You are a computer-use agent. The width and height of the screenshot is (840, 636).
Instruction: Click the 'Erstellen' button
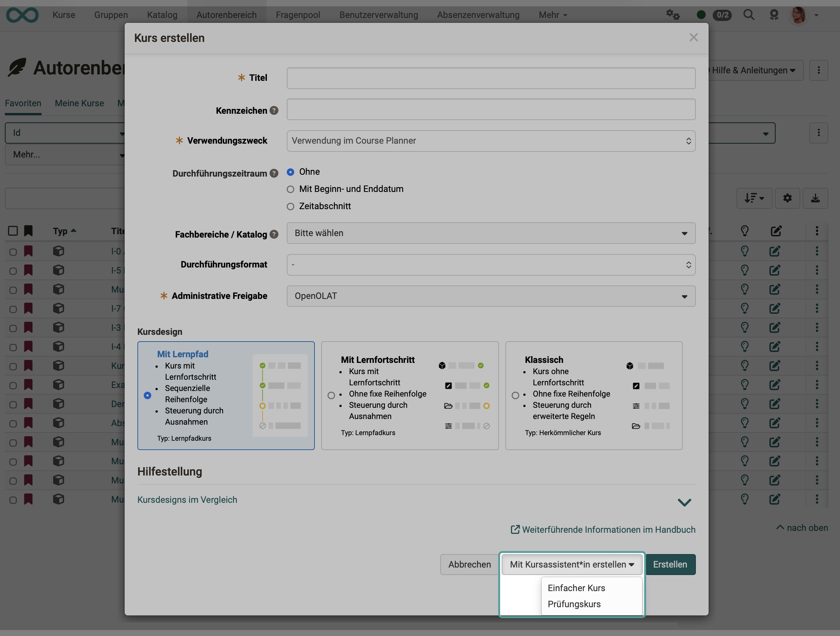pos(670,564)
